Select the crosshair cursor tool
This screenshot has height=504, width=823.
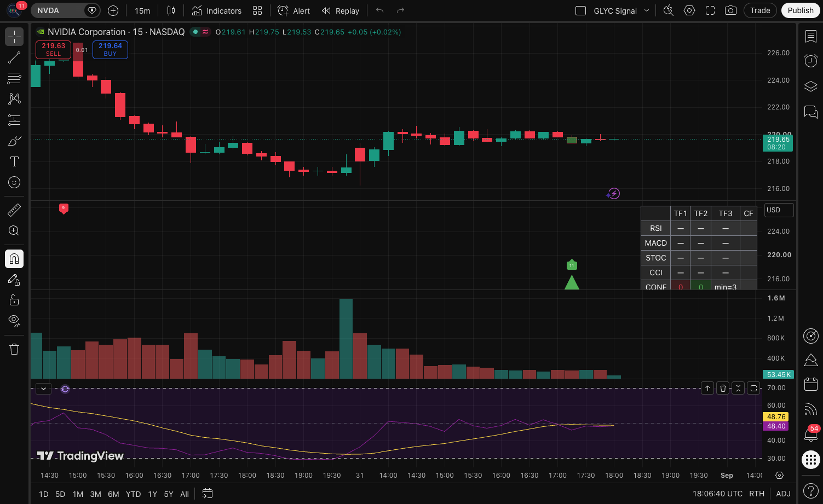point(14,37)
